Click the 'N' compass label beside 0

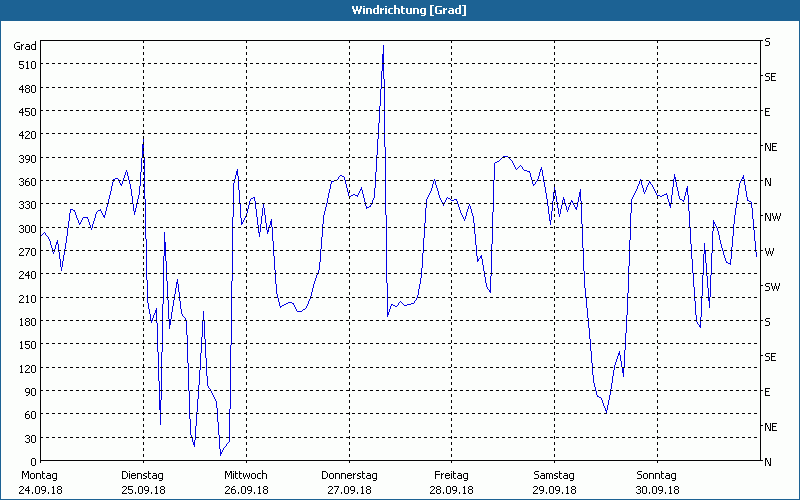pos(767,462)
